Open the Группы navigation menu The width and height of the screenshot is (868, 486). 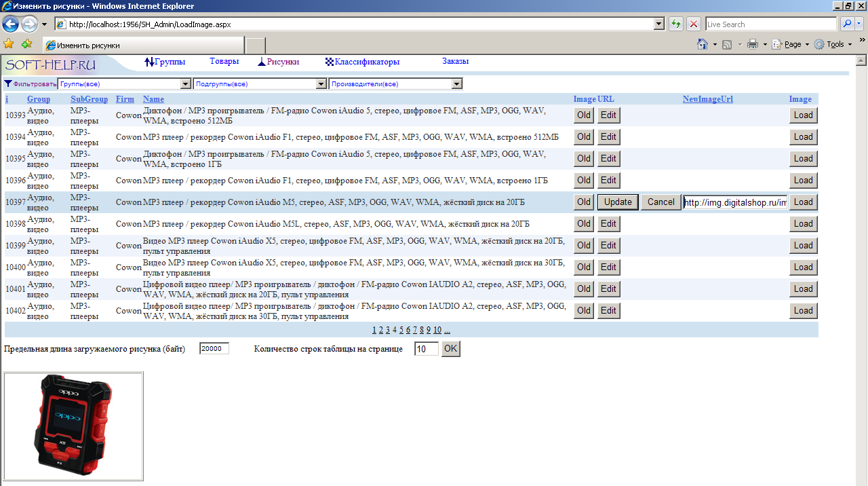pos(165,62)
